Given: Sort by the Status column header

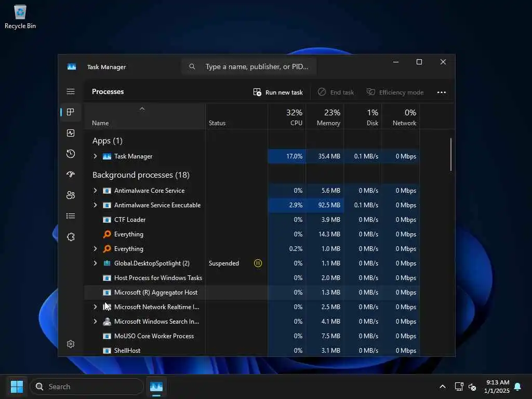Looking at the screenshot, I should 236,116.
